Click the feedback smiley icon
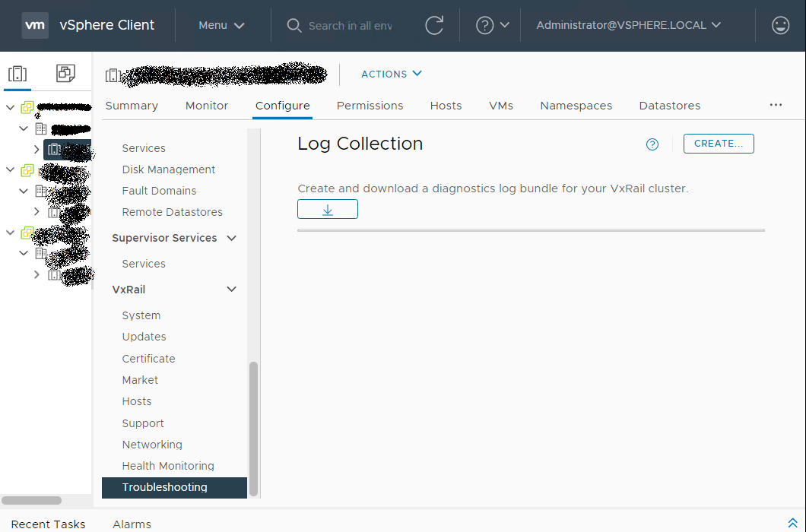Viewport: 806px width, 532px height. click(x=780, y=25)
